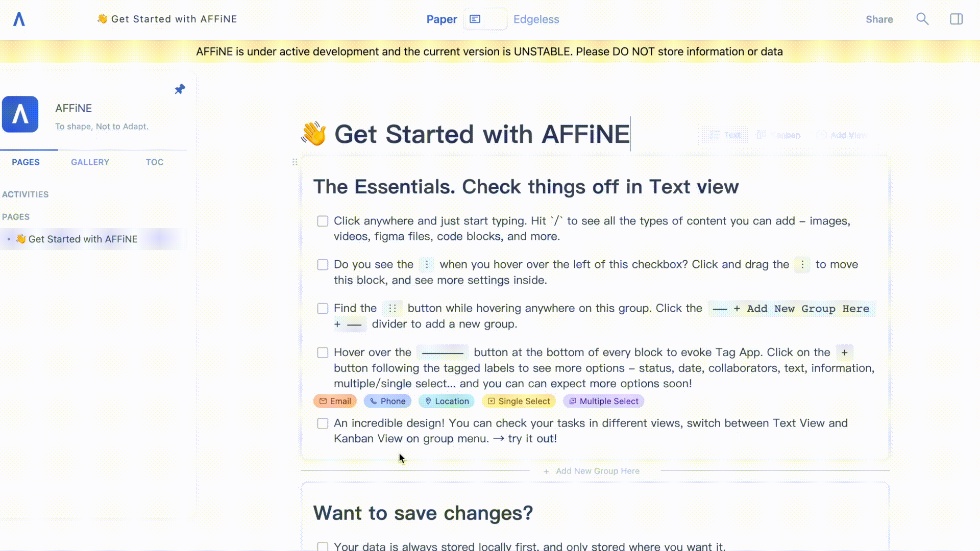Toggle the right side panel icon
This screenshot has width=980, height=551.
(x=956, y=19)
